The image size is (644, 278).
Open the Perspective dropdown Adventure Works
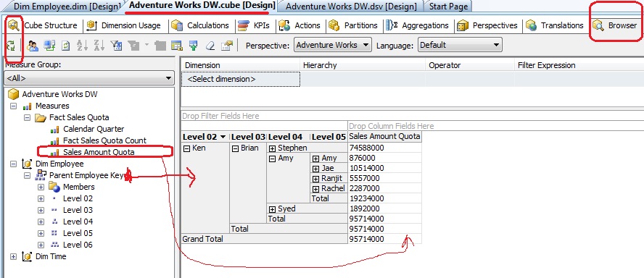[x=333, y=45]
